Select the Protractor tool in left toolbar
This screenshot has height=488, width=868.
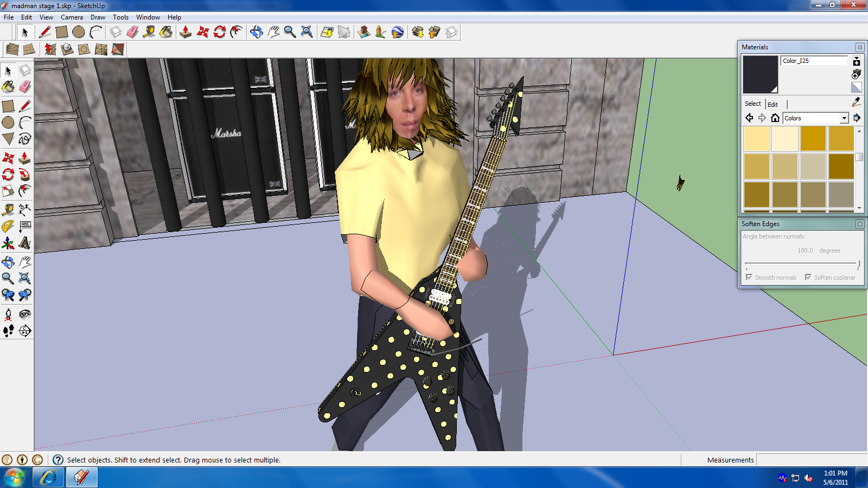(x=8, y=226)
